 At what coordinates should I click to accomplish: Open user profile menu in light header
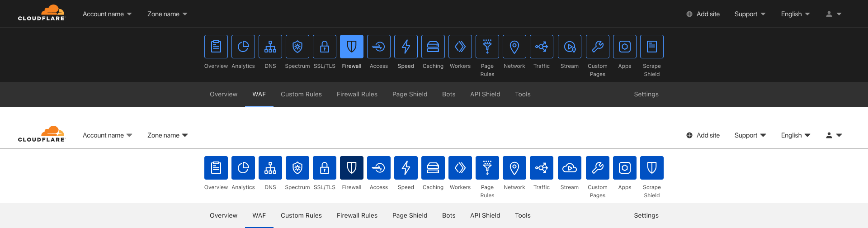tap(834, 135)
